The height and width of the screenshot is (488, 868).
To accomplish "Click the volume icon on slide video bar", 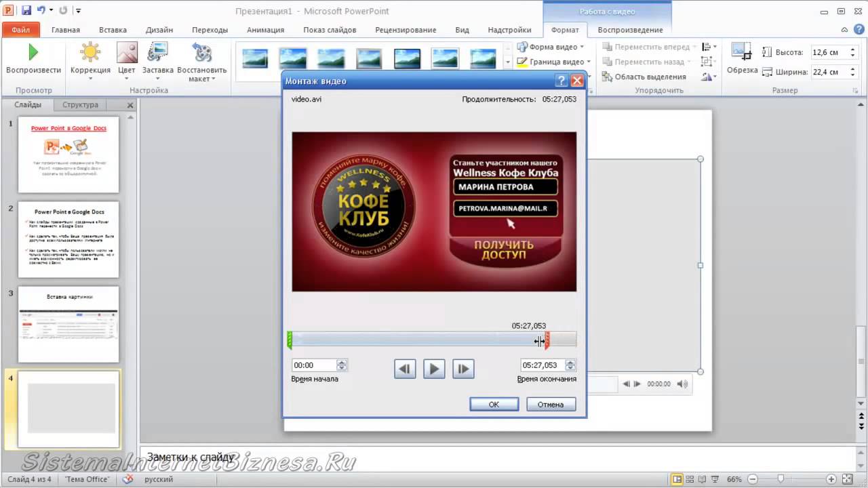I will [x=682, y=384].
